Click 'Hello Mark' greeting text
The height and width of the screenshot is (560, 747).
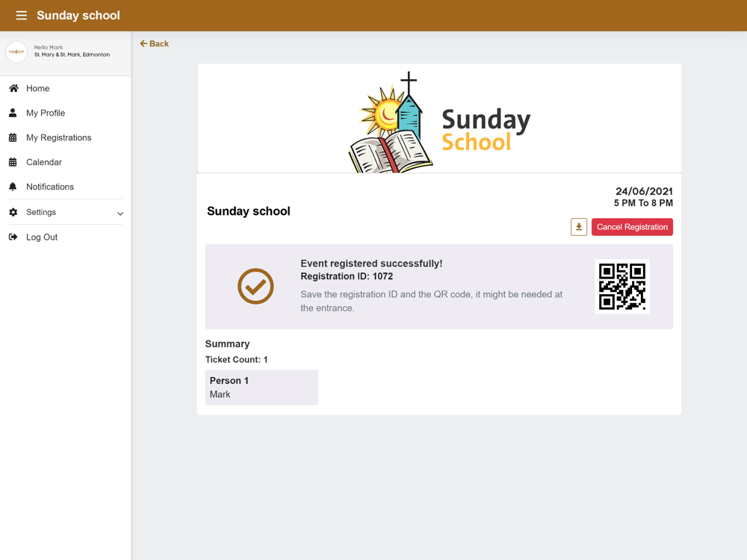(x=49, y=47)
